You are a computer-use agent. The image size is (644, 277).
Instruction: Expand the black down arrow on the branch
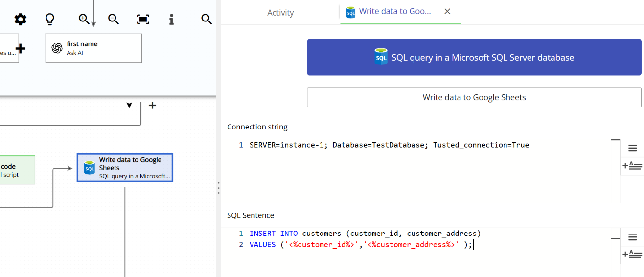129,105
